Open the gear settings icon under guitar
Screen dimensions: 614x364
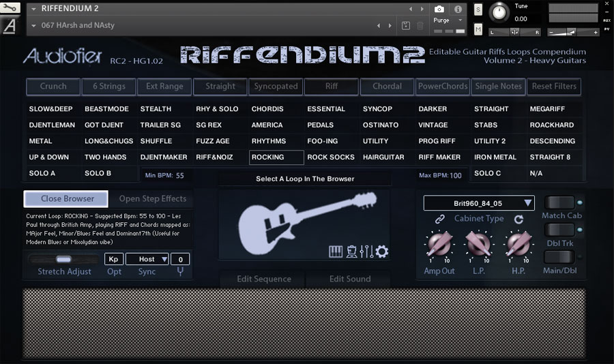pos(382,252)
